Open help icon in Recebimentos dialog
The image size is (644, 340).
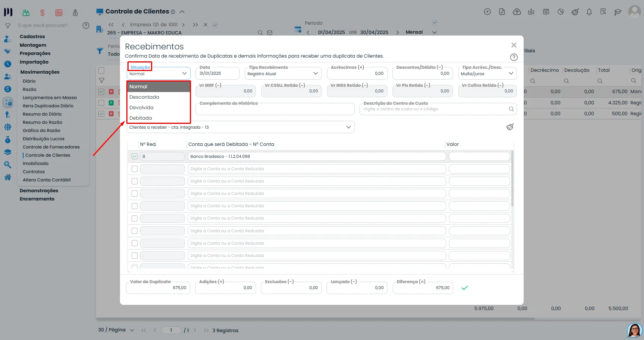tap(514, 57)
